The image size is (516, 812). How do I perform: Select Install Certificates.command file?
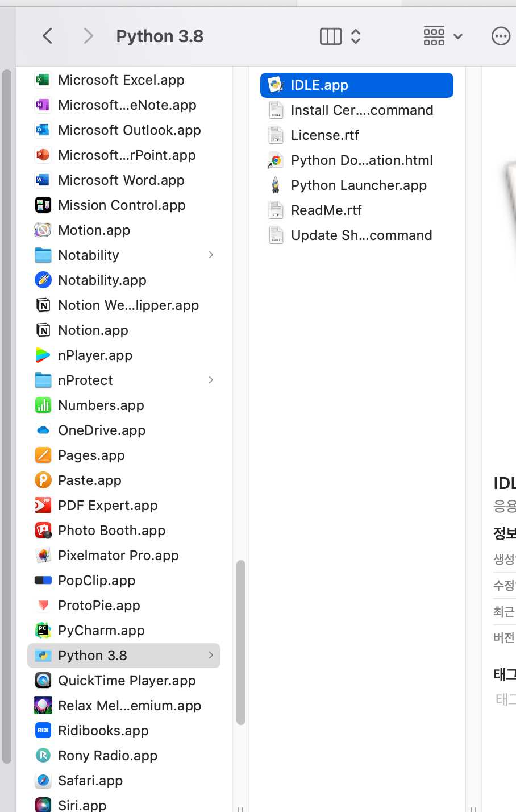[x=357, y=110]
